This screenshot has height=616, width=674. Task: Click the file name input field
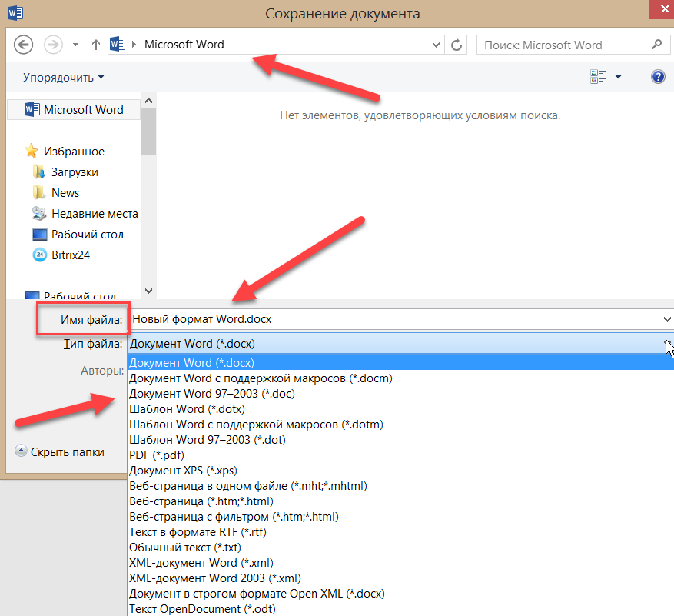click(x=394, y=319)
